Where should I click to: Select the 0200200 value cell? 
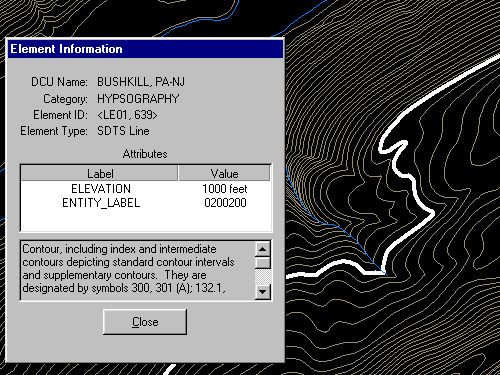pyautogui.click(x=225, y=203)
